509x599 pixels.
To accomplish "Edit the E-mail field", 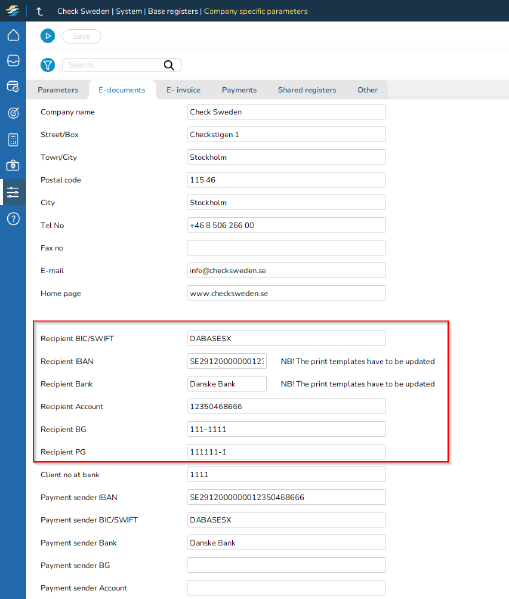I will (286, 270).
